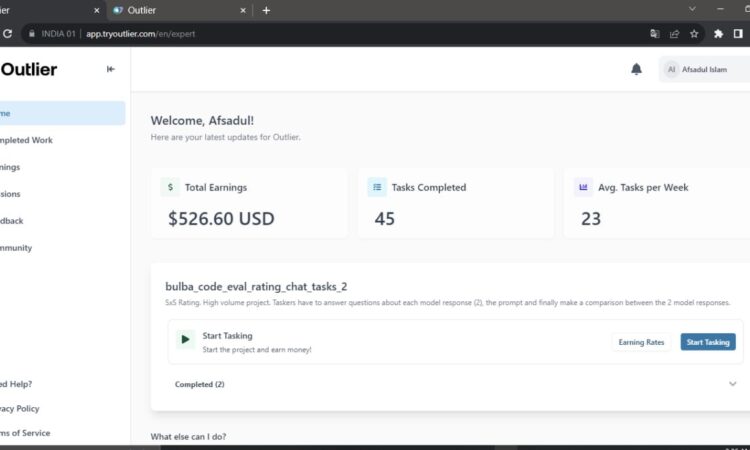Open the Privacy Policy link
Image resolution: width=750 pixels, height=450 pixels.
pos(20,408)
